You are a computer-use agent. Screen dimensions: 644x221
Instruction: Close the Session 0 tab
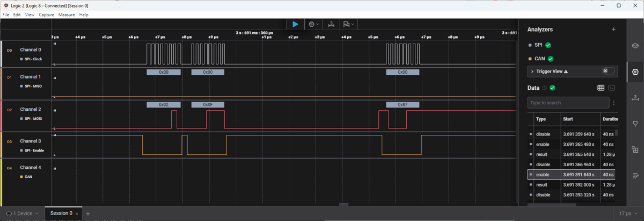(77, 214)
